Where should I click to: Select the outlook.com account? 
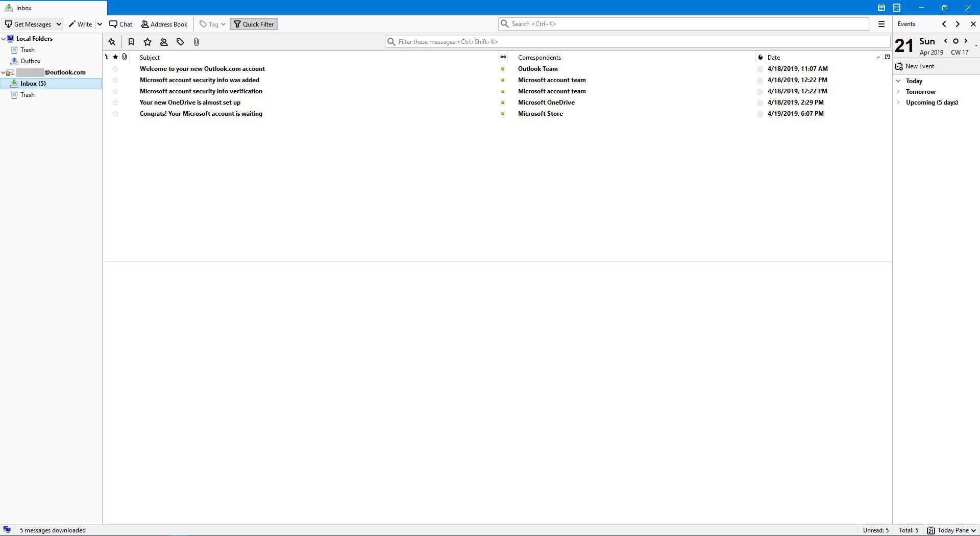(51, 72)
